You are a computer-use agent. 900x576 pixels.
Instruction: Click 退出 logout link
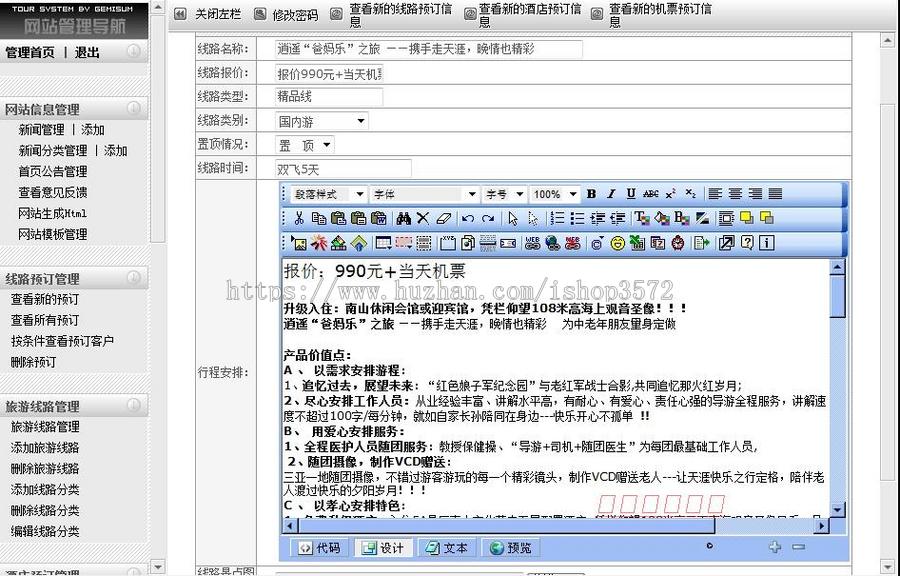click(87, 52)
